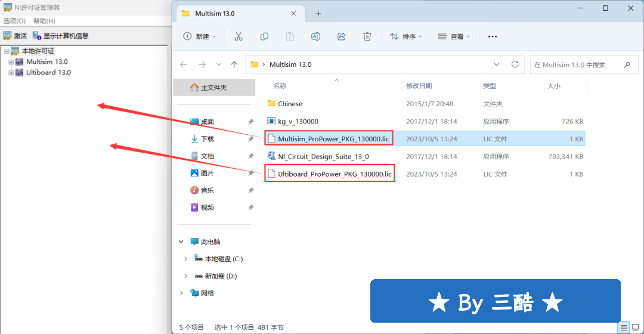Open the three-dot more options menu
Image resolution: width=644 pixels, height=334 pixels.
click(493, 36)
